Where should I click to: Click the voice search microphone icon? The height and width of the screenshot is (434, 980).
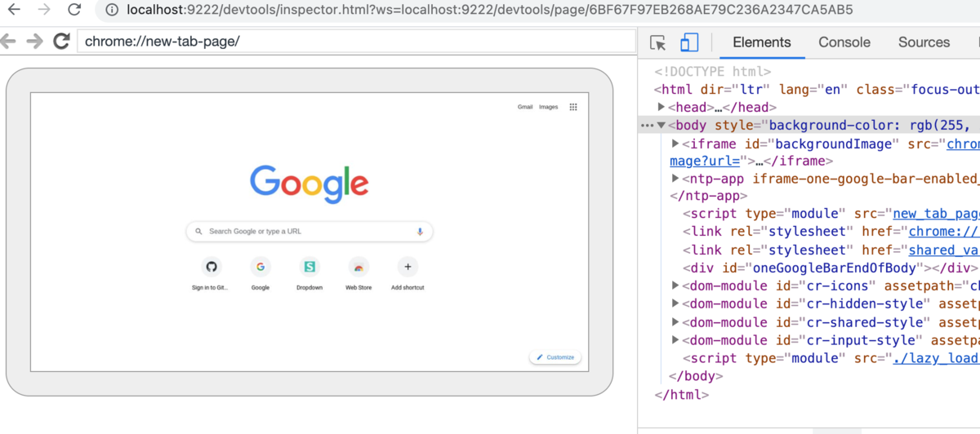click(420, 232)
